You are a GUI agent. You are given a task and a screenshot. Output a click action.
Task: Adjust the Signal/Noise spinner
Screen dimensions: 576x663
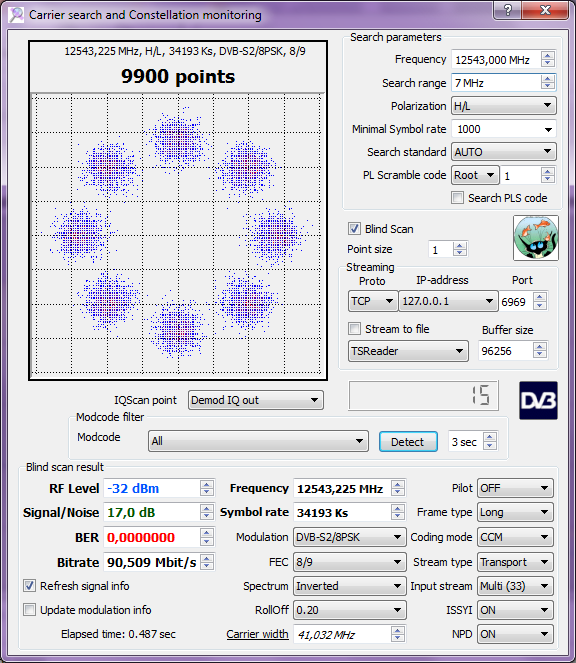pos(207,512)
